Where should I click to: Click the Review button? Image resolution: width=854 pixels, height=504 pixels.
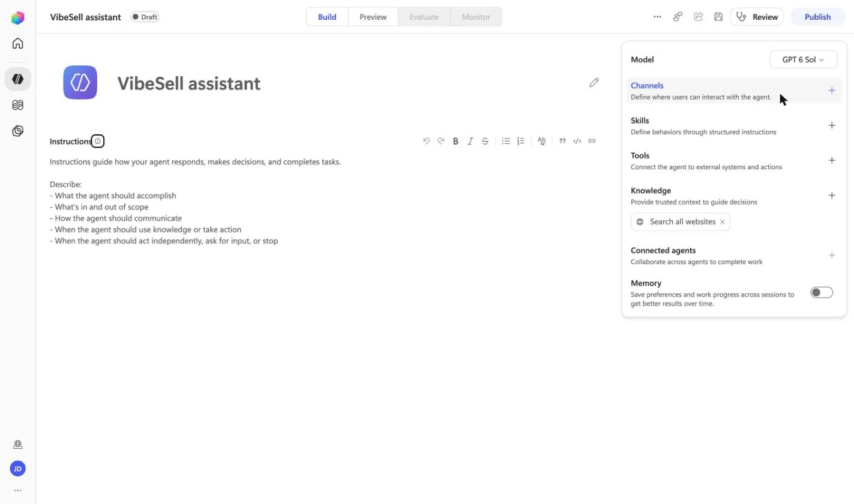pyautogui.click(x=757, y=17)
